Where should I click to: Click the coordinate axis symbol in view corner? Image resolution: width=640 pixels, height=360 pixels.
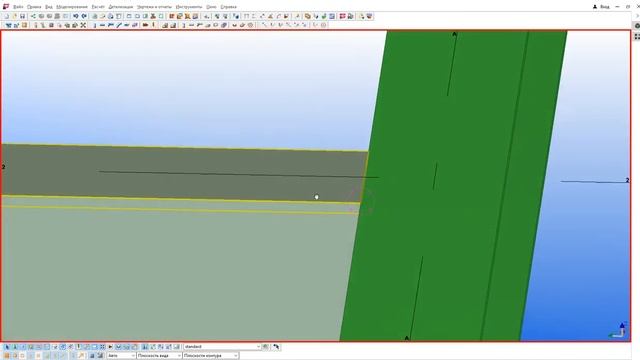point(618,331)
